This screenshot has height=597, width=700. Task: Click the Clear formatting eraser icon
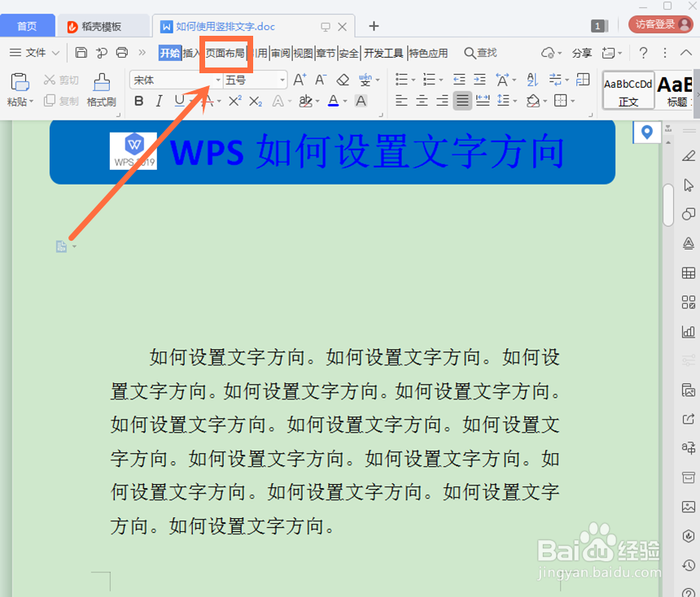pos(343,81)
